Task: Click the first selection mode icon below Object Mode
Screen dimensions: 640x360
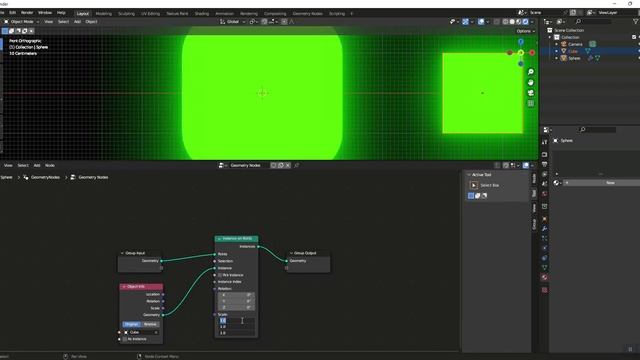Action: (5, 31)
